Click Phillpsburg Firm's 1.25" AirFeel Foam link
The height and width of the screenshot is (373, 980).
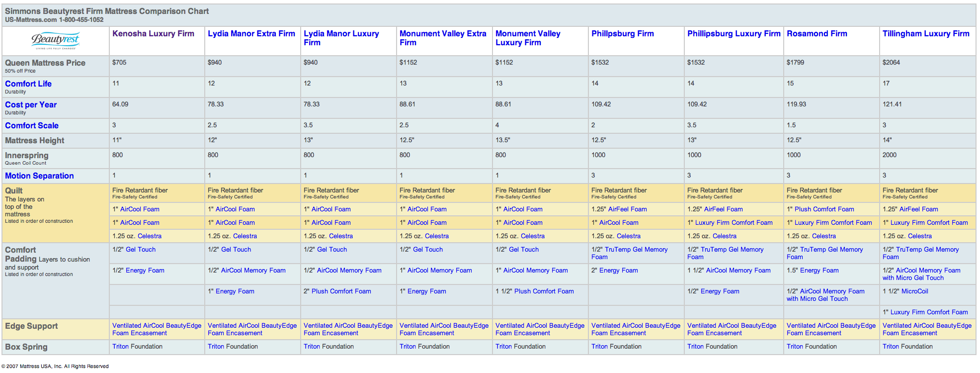tap(628, 209)
